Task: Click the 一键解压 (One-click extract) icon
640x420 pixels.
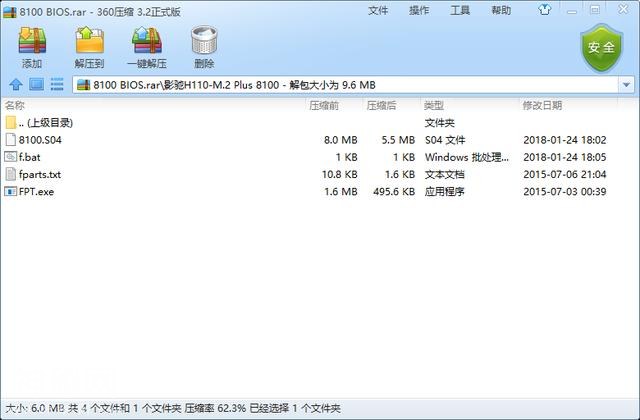Action: 148,45
